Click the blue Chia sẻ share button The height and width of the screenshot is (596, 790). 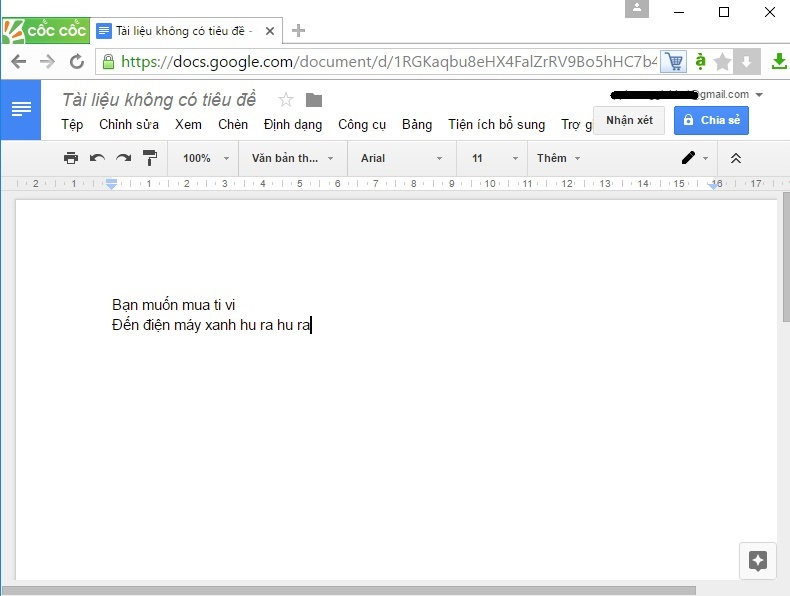711,120
